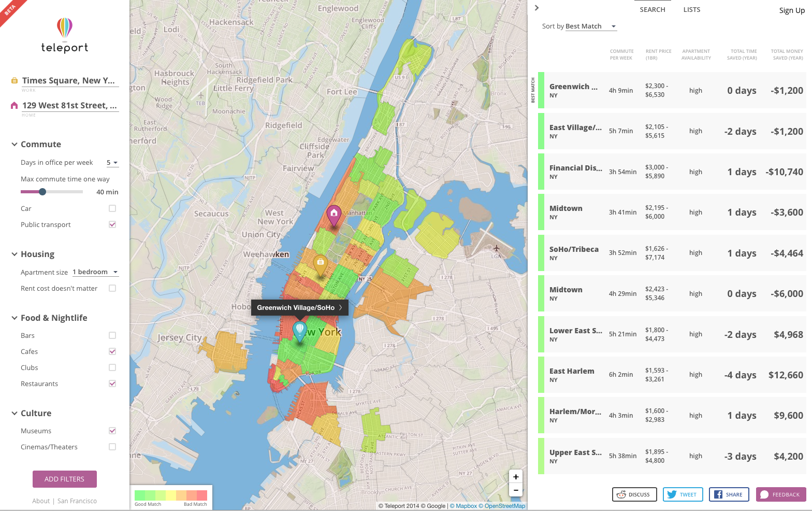The image size is (812, 511).
Task: Select the Harlem/Mor... result row
Action: pyautogui.click(x=672, y=416)
